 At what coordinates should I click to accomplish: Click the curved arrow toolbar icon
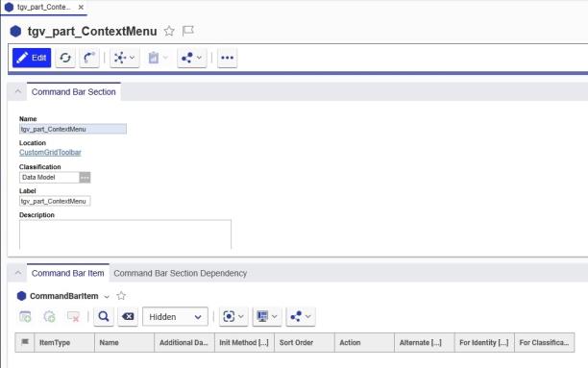(x=89, y=58)
